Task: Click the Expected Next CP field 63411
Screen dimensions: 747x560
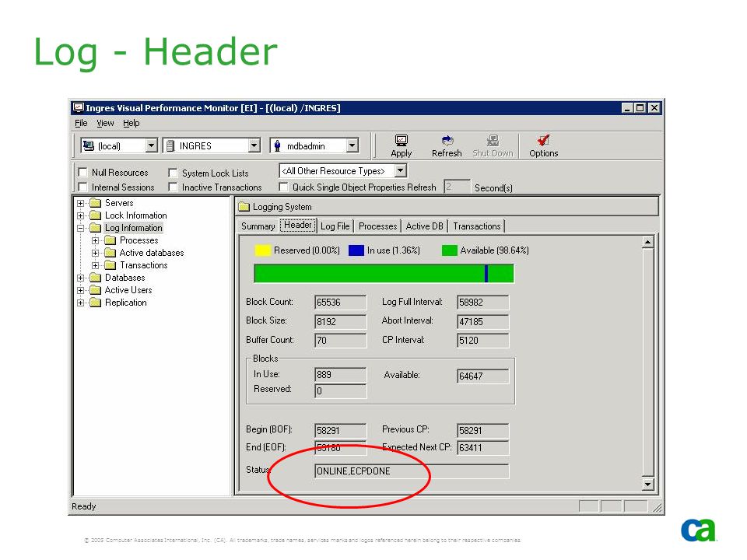Action: click(x=482, y=448)
